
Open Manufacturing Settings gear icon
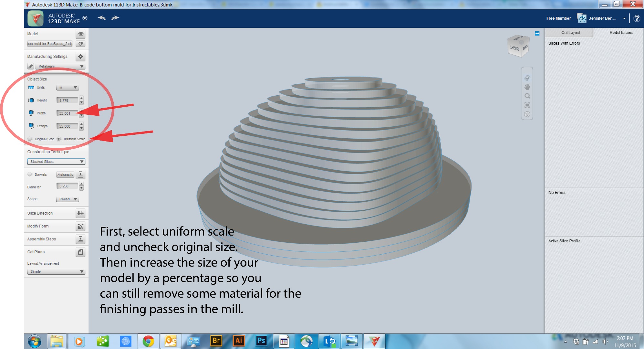(80, 57)
